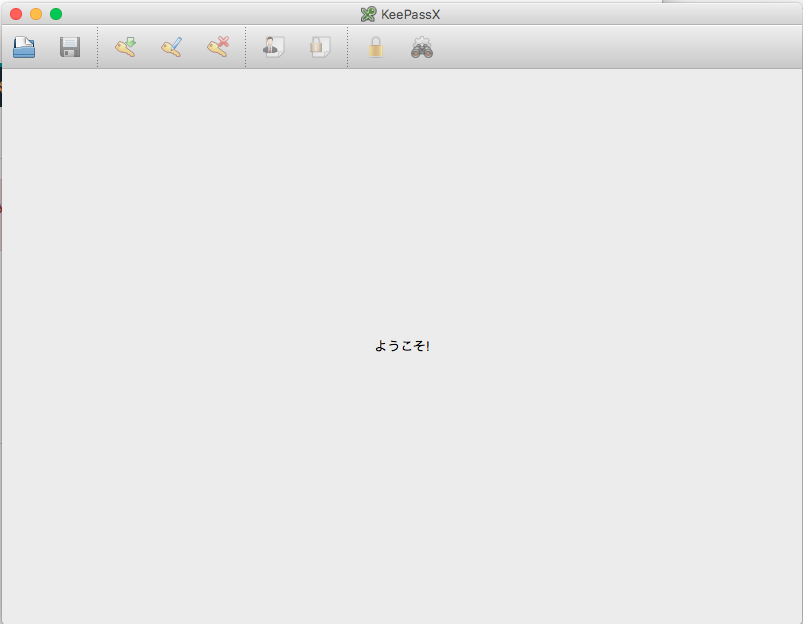Lock the databases with the padlock icon
803x624 pixels.
375,47
